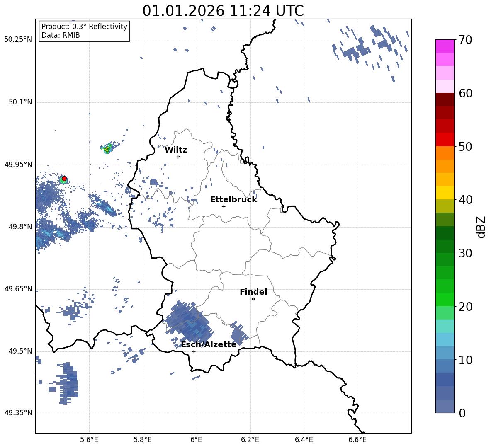This screenshot has width=491, height=448.
Task: Click the Findel cross marker
Action: (253, 299)
